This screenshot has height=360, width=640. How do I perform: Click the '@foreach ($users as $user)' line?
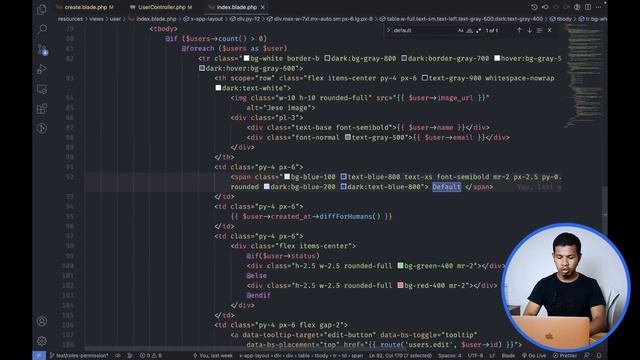click(234, 49)
